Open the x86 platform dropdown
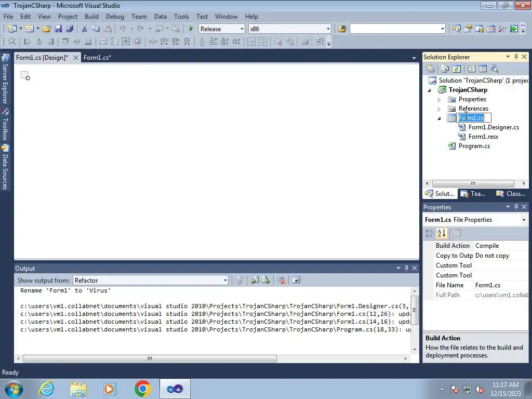The height and width of the screenshot is (399, 532). pos(328,29)
